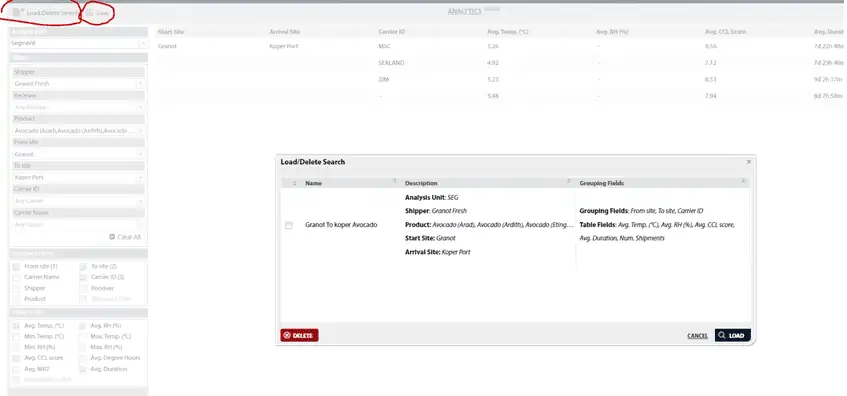Select the Granot To koper Avocado row

click(515, 225)
